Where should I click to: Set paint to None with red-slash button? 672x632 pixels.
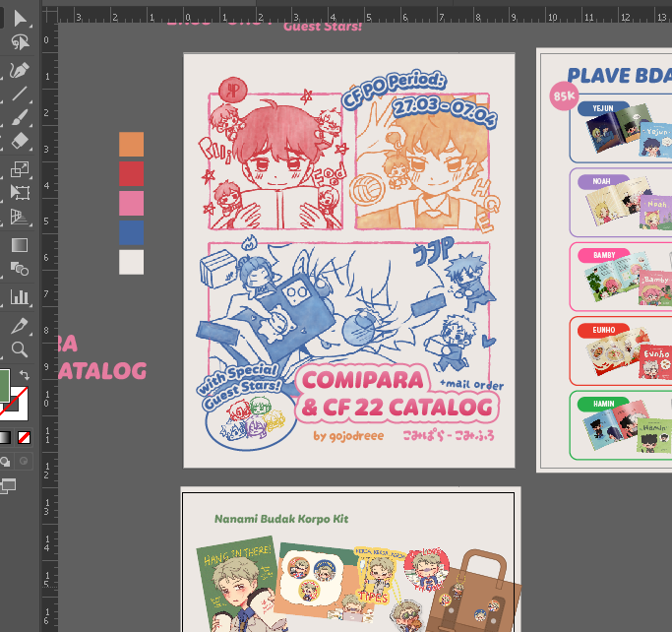pos(24,438)
